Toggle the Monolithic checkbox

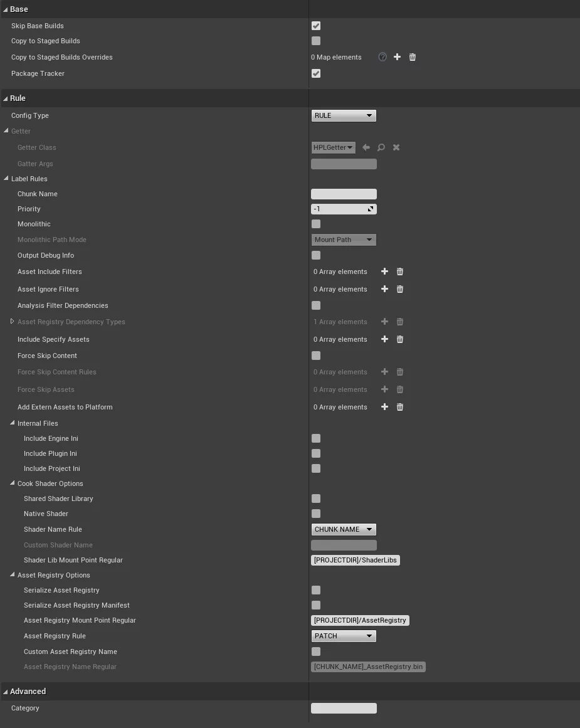coord(316,224)
